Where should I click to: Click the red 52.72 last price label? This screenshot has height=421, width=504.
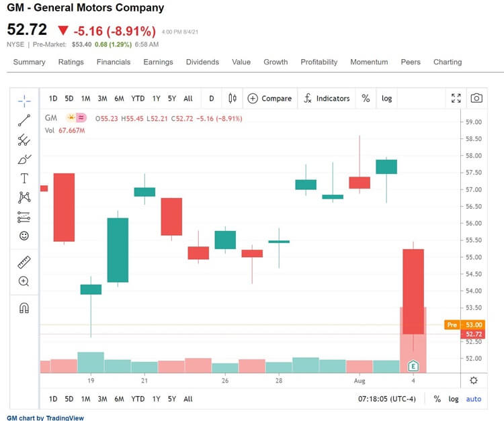tap(472, 334)
